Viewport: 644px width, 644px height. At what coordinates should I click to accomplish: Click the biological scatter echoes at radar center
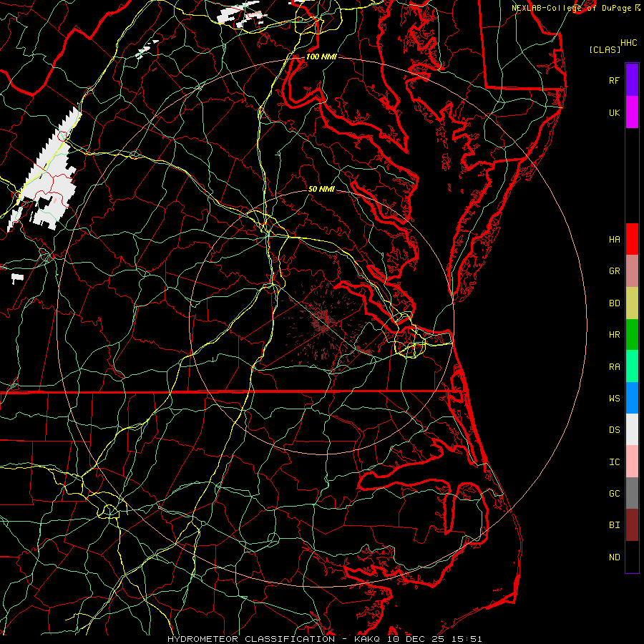point(324,323)
